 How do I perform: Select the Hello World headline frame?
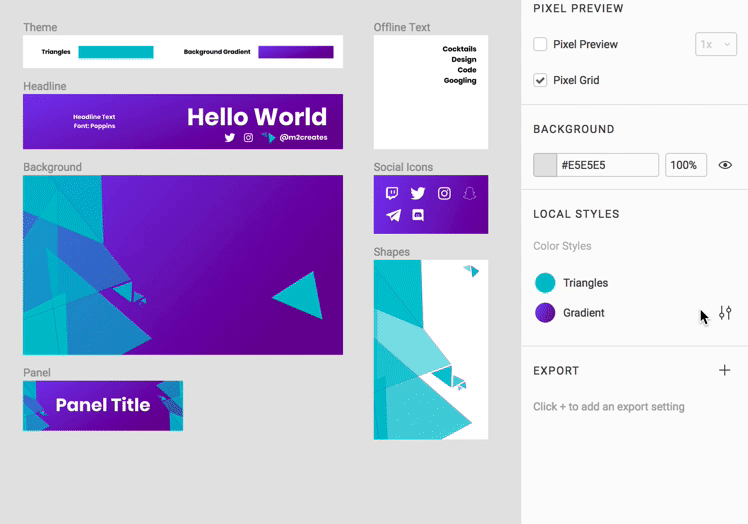pos(183,122)
